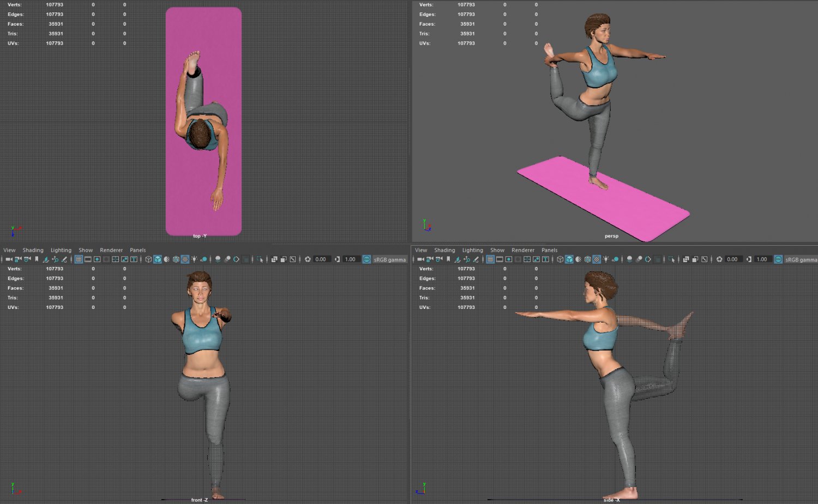The width and height of the screenshot is (818, 504).
Task: Toggle Smooth Shade All in side panel toolbar
Action: pyautogui.click(x=569, y=259)
